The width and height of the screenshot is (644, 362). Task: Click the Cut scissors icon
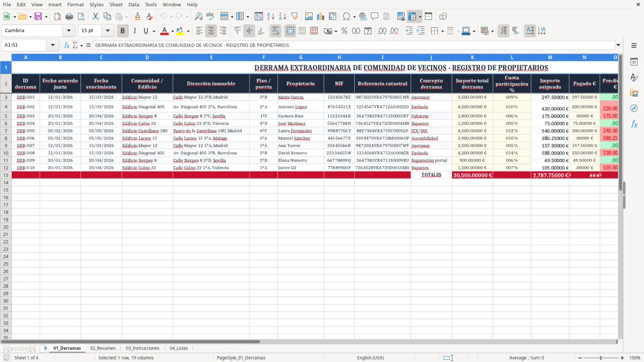(96, 17)
